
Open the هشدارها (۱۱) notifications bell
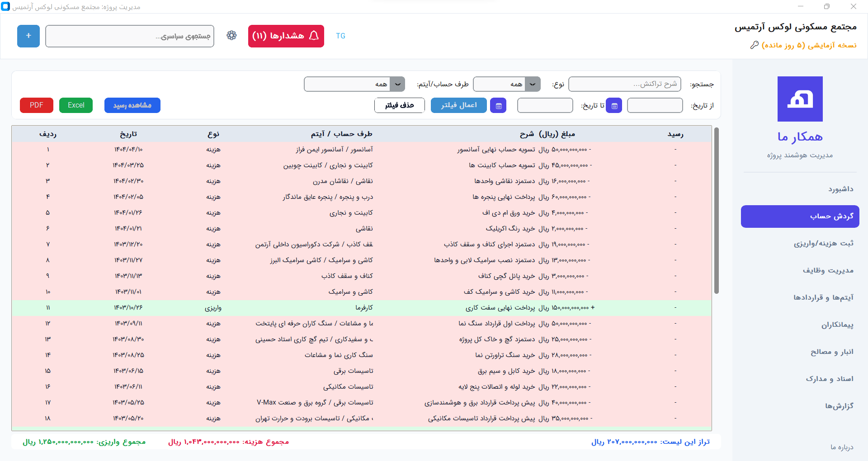286,36
